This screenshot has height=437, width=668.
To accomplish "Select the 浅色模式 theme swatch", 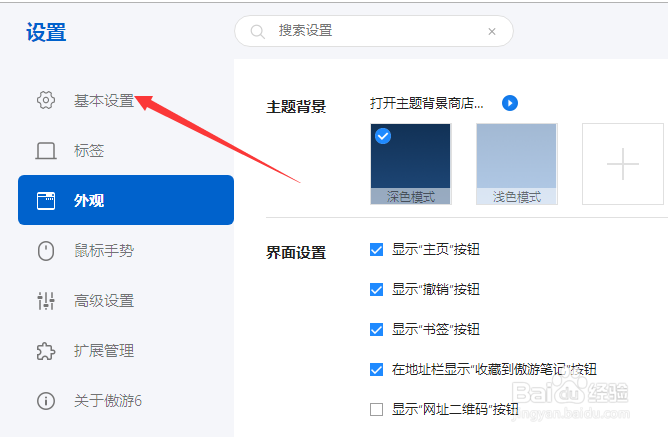I will [x=516, y=163].
